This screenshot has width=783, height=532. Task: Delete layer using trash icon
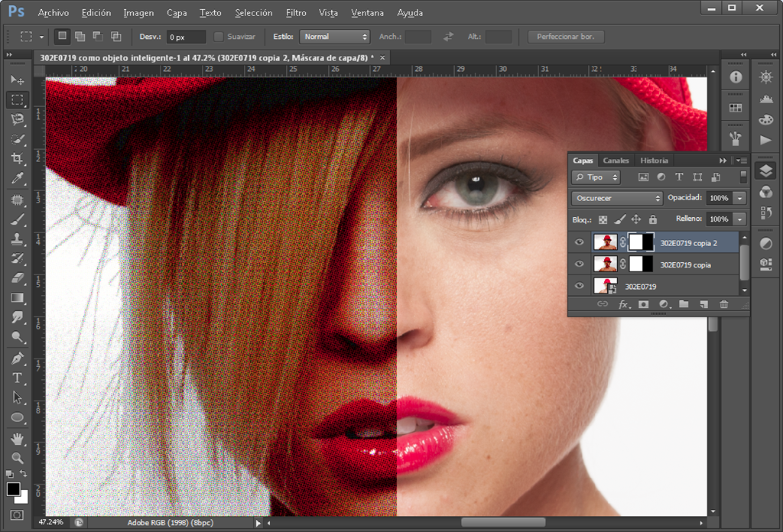pyautogui.click(x=723, y=304)
